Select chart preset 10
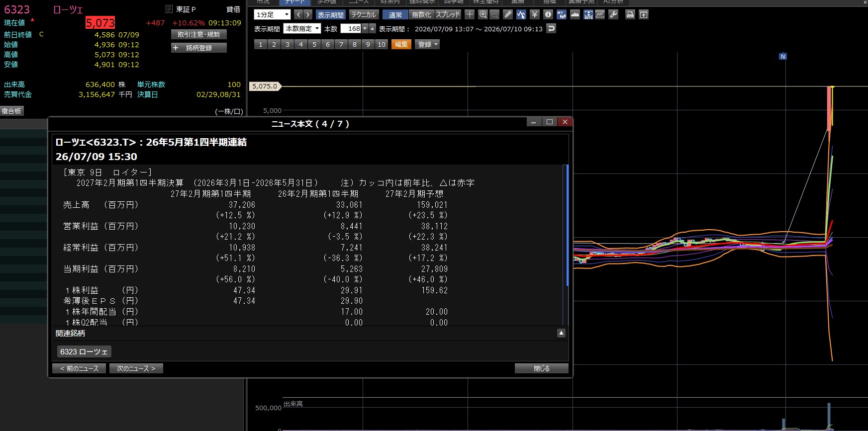868x431 pixels. [382, 44]
